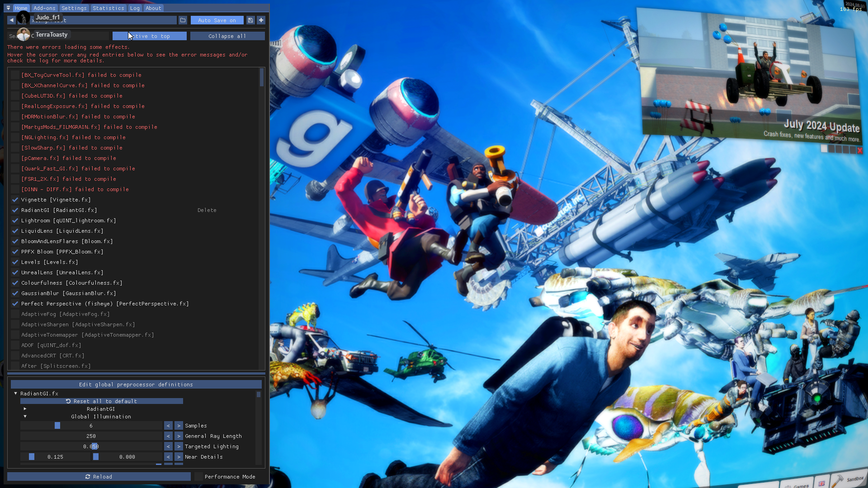Screen dimensions: 868x488
Task: Open the Statistics tab
Action: [x=108, y=8]
